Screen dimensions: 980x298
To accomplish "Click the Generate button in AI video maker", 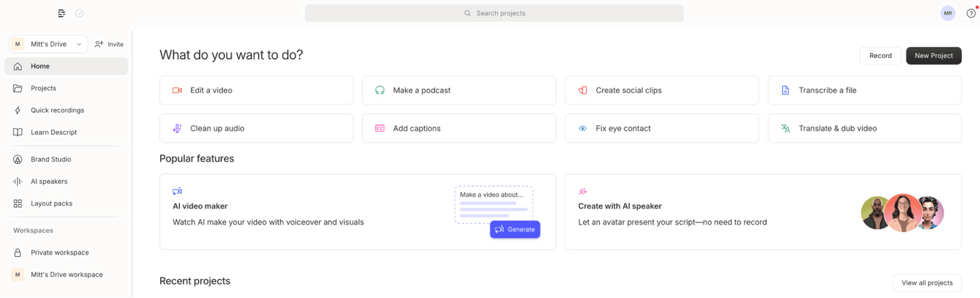I will coord(515,229).
